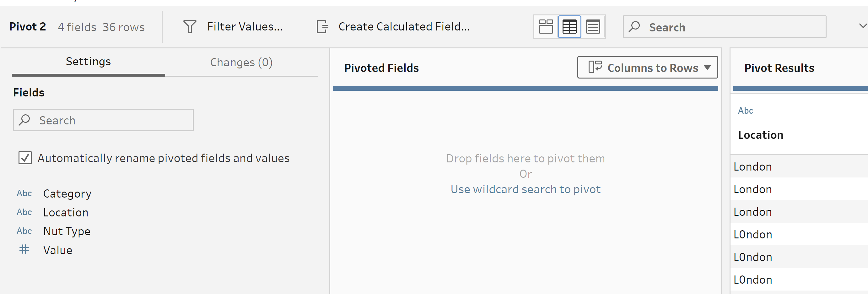Click Abc data type above Location column
Screen dimensions: 868x294
(745, 111)
